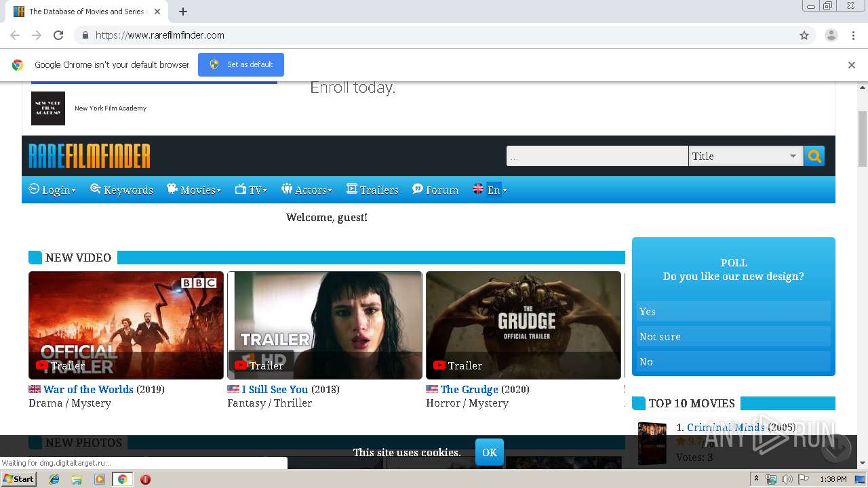Close the Database of Movies tab
This screenshot has height=488, width=868.
coord(157,12)
